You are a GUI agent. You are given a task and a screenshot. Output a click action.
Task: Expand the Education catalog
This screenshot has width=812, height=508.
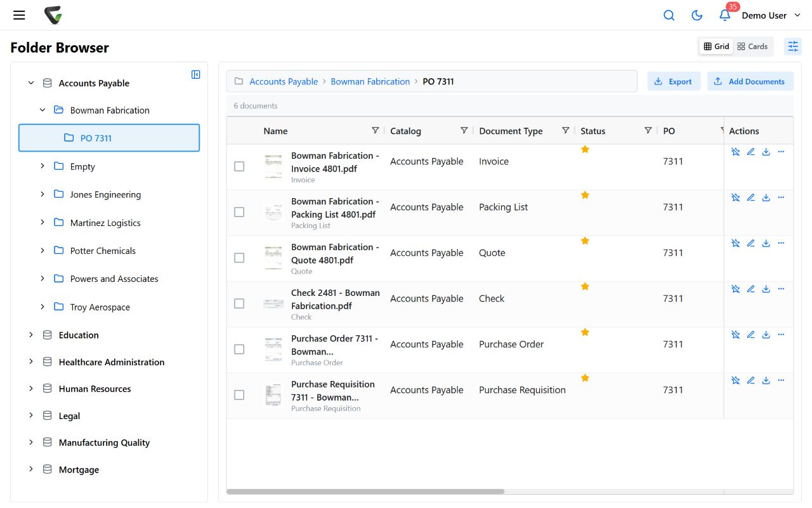[31, 335]
